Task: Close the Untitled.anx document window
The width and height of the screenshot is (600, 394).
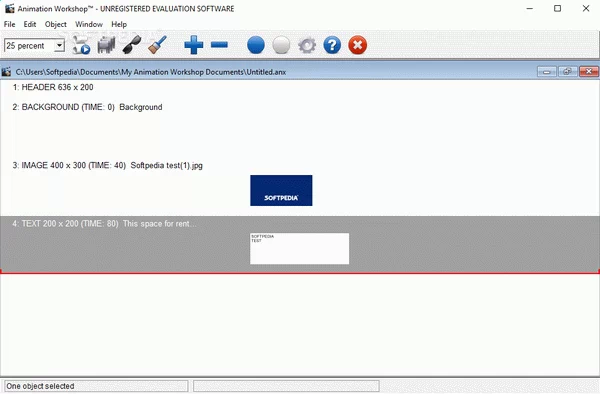Action: coord(589,72)
